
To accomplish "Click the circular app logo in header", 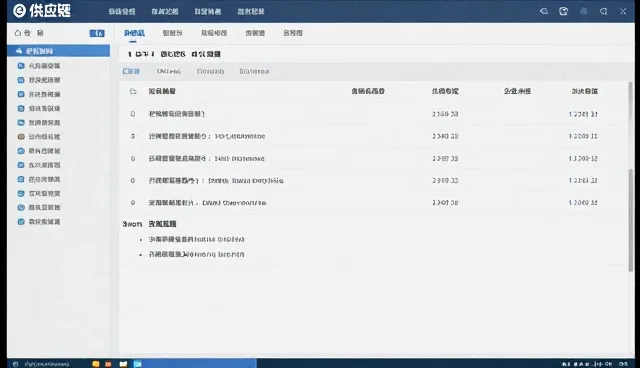I will click(19, 11).
